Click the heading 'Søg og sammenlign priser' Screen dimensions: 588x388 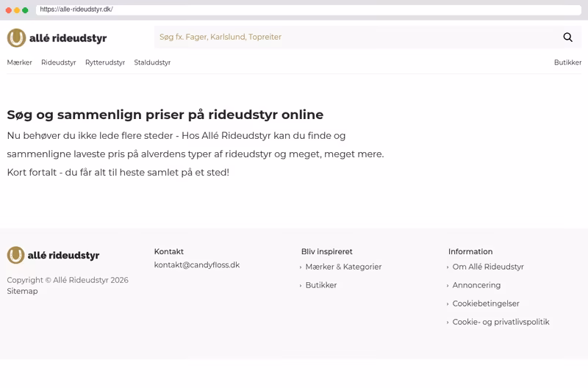(x=165, y=115)
